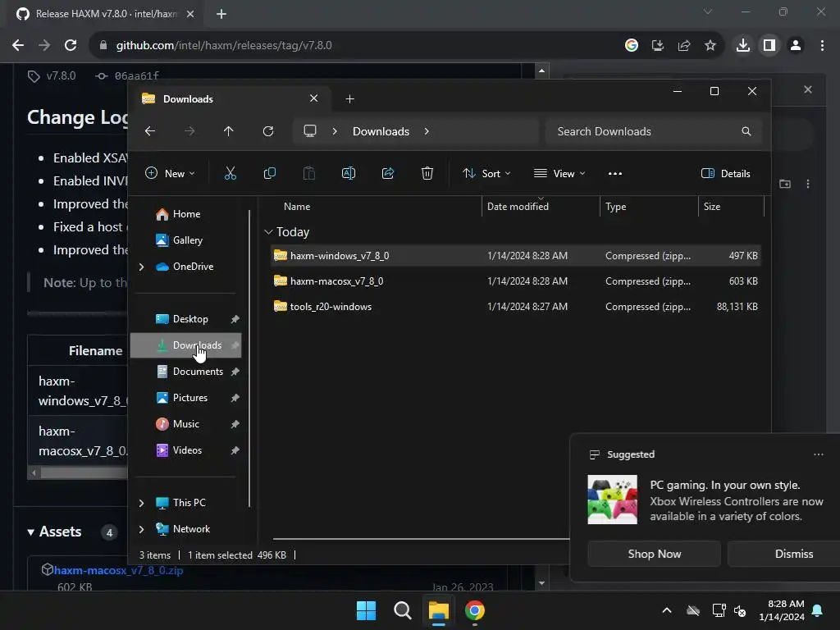Collapse the Assets section on GitHub page

(31, 532)
